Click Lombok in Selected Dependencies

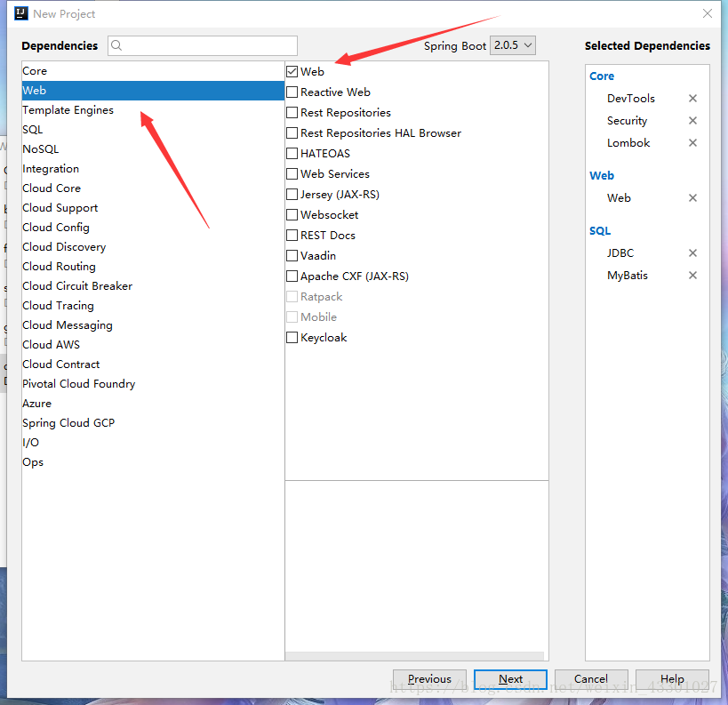(x=628, y=143)
